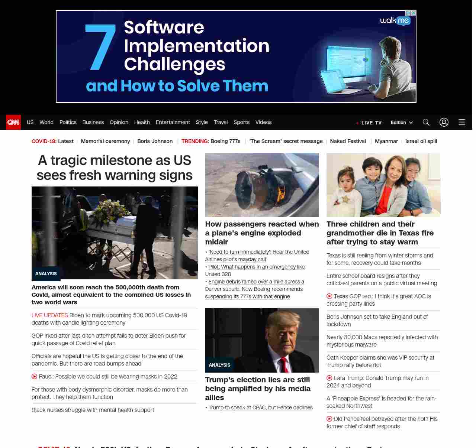Open the plane engine explosion photo
Screen dimensions: 476x448
click(x=262, y=185)
